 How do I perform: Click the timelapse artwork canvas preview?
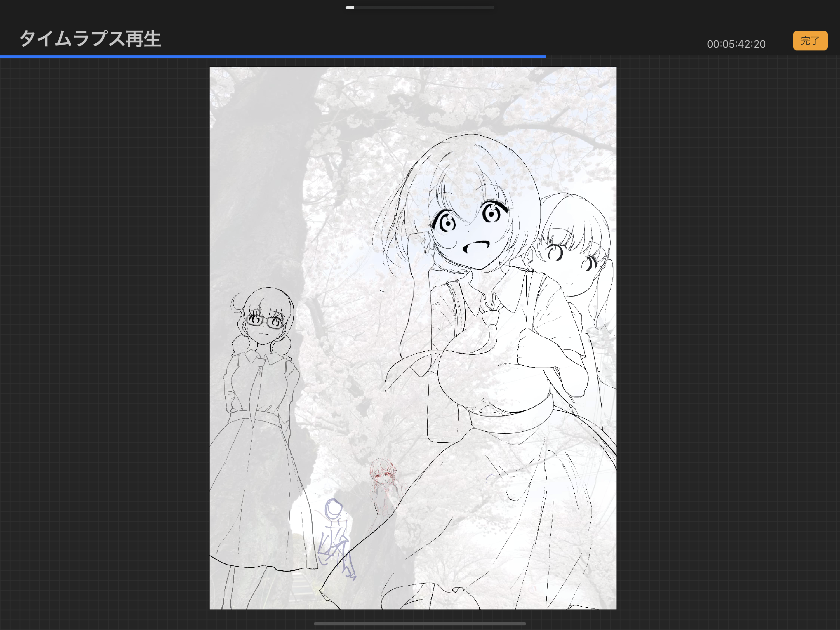[x=413, y=338]
